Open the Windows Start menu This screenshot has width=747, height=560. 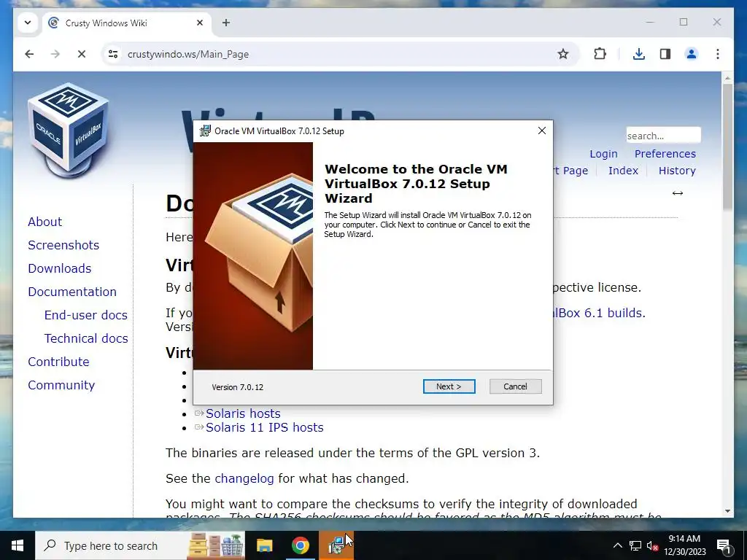18,545
